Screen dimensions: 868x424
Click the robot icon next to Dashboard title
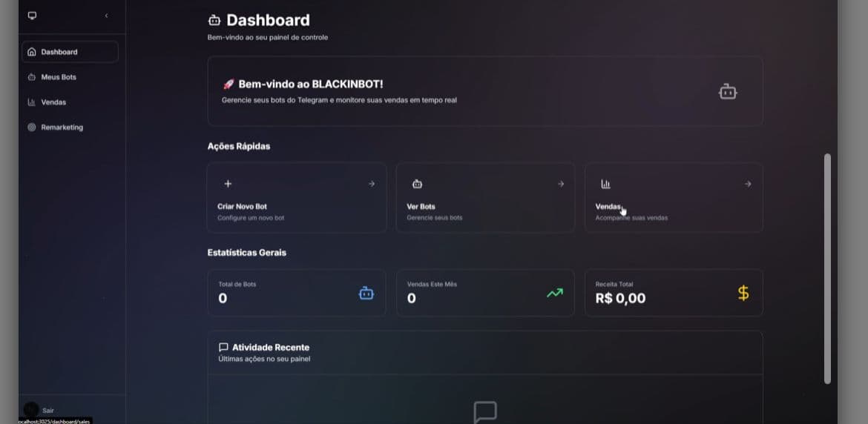214,21
